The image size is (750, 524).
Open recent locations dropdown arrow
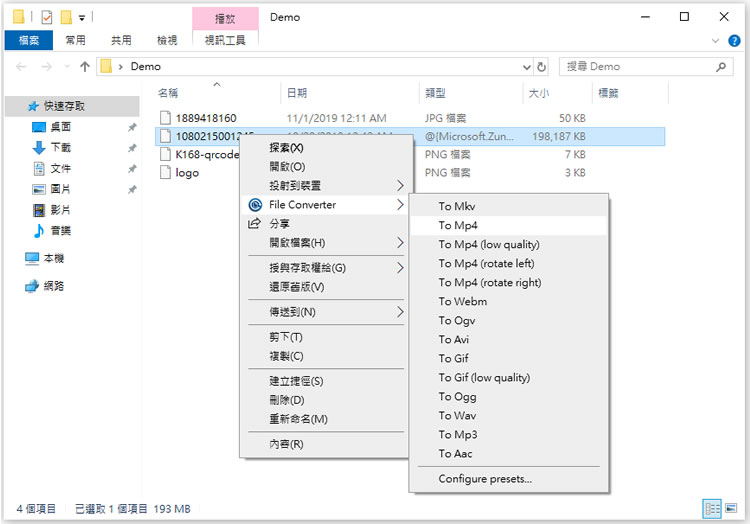67,66
